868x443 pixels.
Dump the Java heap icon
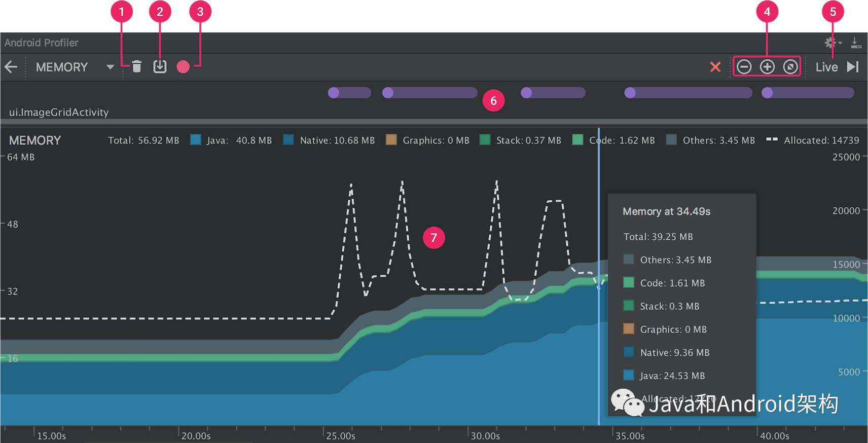[160, 66]
